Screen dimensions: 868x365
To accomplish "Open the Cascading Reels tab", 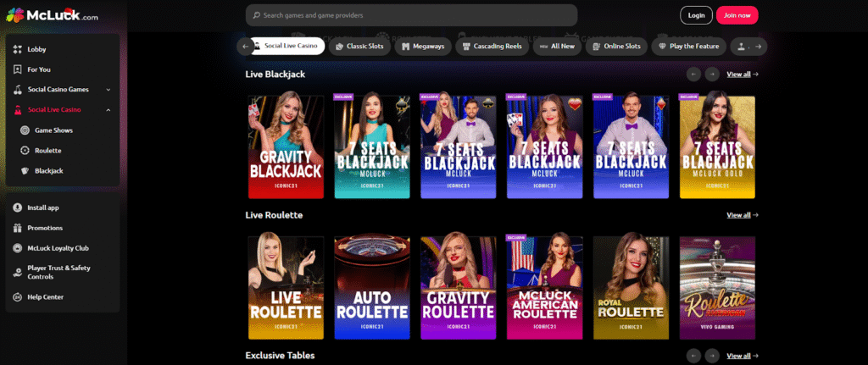I will 492,47.
